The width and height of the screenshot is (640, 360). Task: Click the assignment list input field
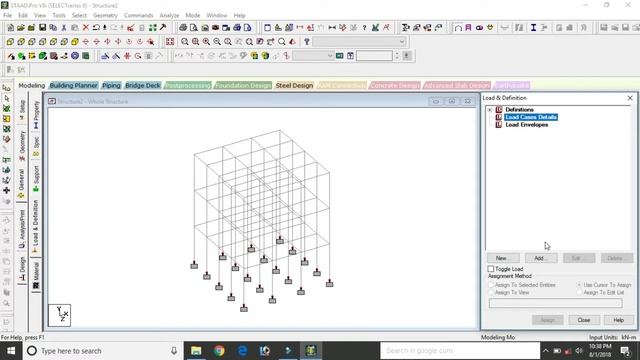pyautogui.click(x=556, y=303)
